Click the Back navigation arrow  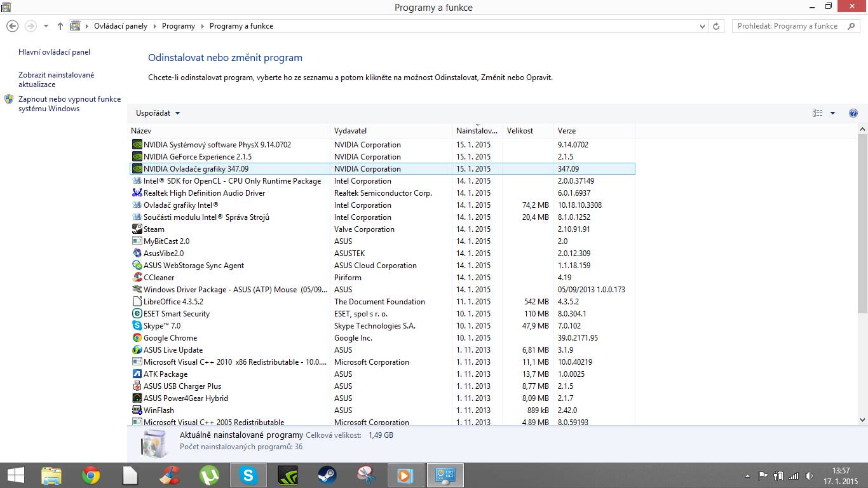(12, 26)
